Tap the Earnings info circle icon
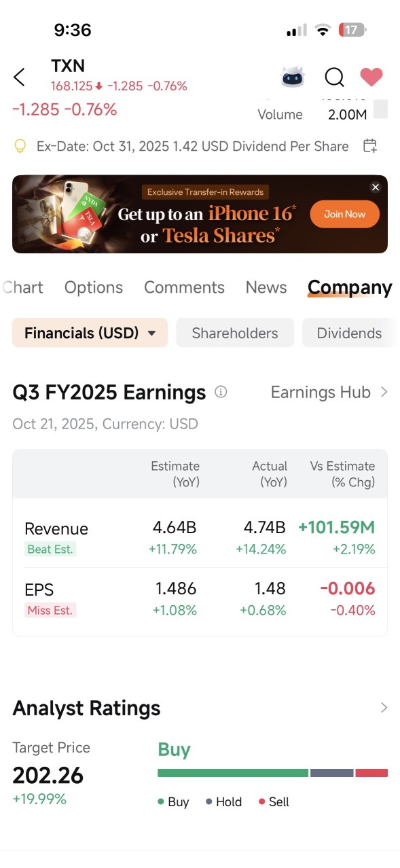The width and height of the screenshot is (400, 868). tap(221, 392)
